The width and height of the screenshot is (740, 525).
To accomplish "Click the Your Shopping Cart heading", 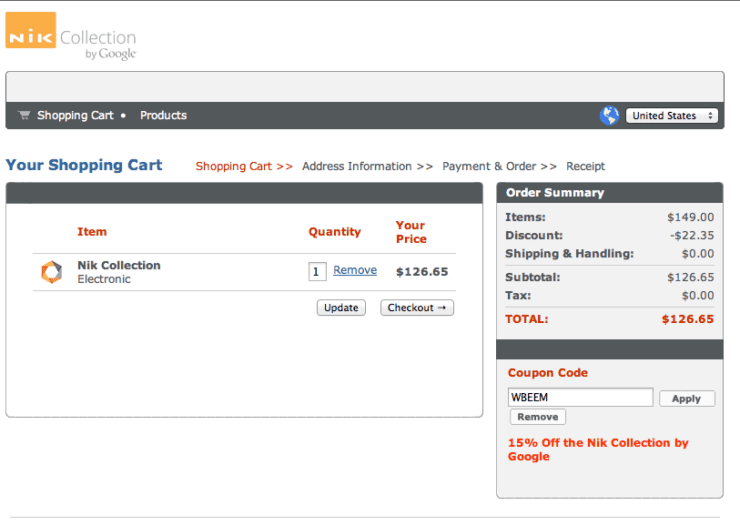I will 84,165.
